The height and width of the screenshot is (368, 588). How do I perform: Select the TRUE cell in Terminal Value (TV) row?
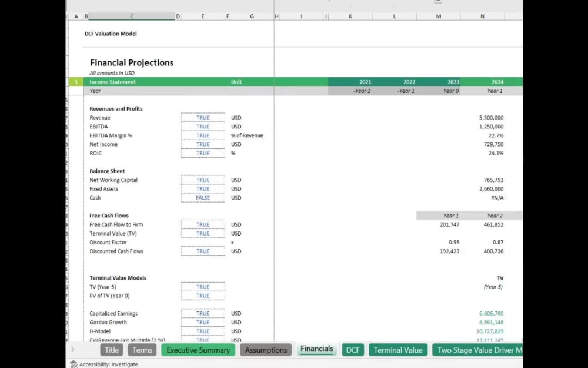click(203, 234)
